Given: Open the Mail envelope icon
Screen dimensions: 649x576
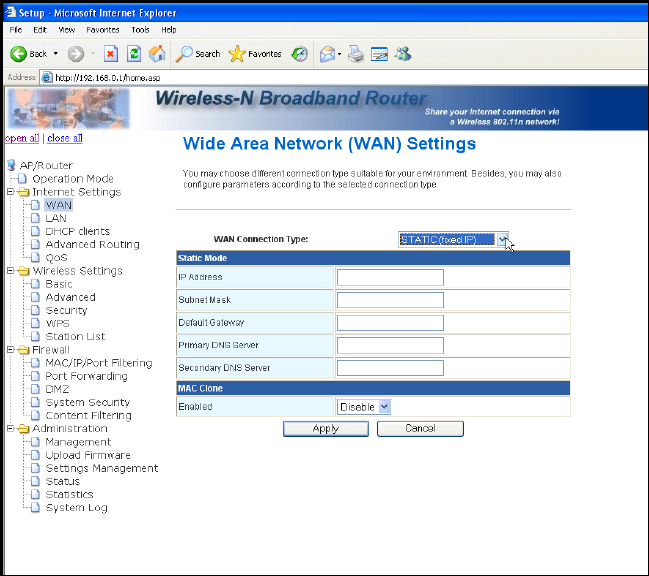Looking at the screenshot, I should (x=327, y=54).
